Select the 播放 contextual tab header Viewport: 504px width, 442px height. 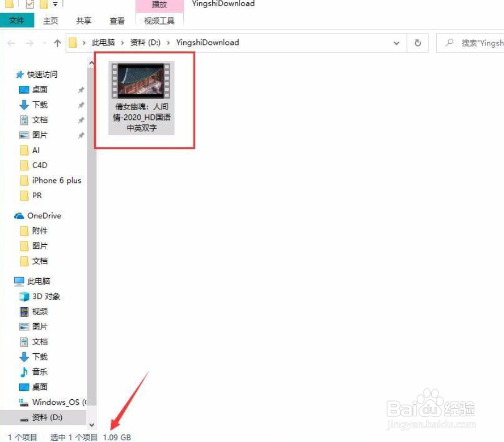(159, 5)
